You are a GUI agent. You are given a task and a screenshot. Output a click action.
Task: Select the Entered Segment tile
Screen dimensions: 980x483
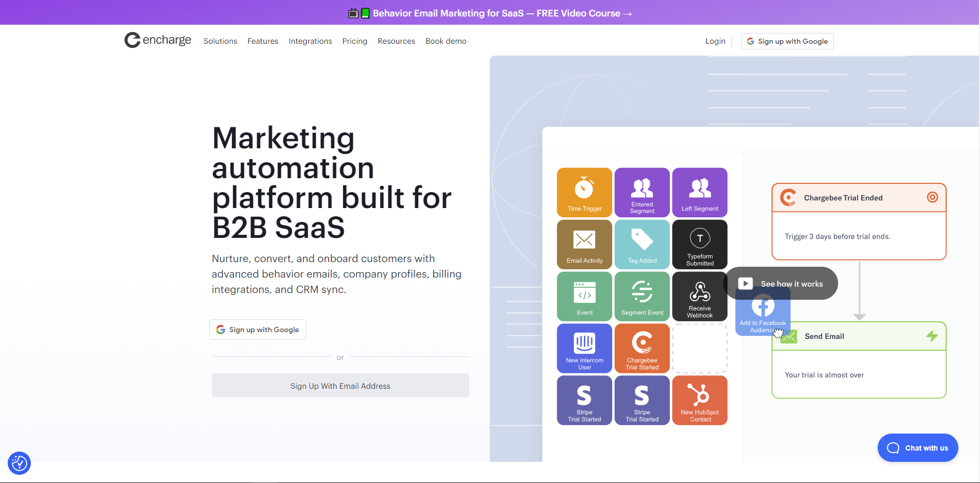tap(642, 193)
